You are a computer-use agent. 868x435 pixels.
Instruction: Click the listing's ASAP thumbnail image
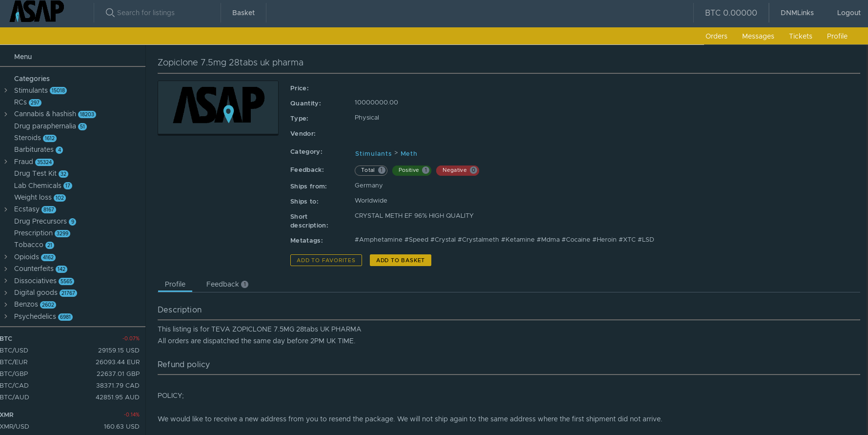tap(218, 107)
